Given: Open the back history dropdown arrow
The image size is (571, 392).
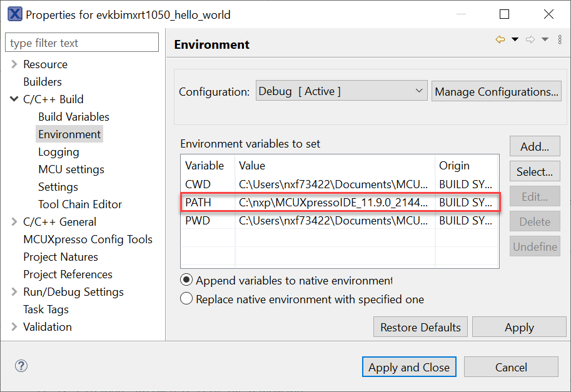Looking at the screenshot, I should [x=515, y=39].
